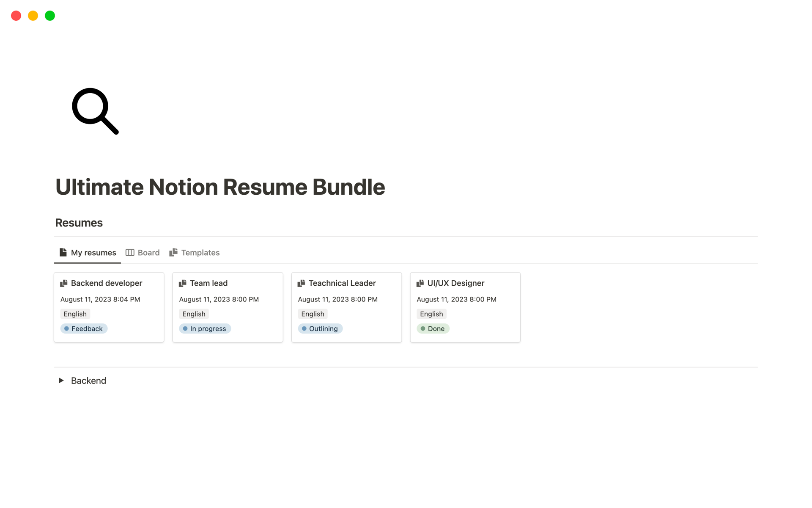Screen dimensions: 812x508
Task: Click the Feedback status on Backend developer
Action: [x=84, y=329]
